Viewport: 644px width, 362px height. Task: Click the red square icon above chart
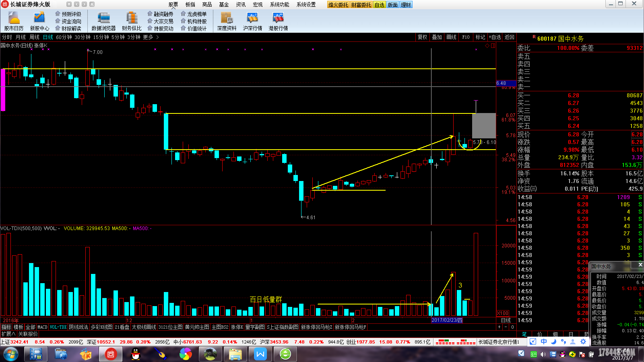pyautogui.click(x=493, y=45)
